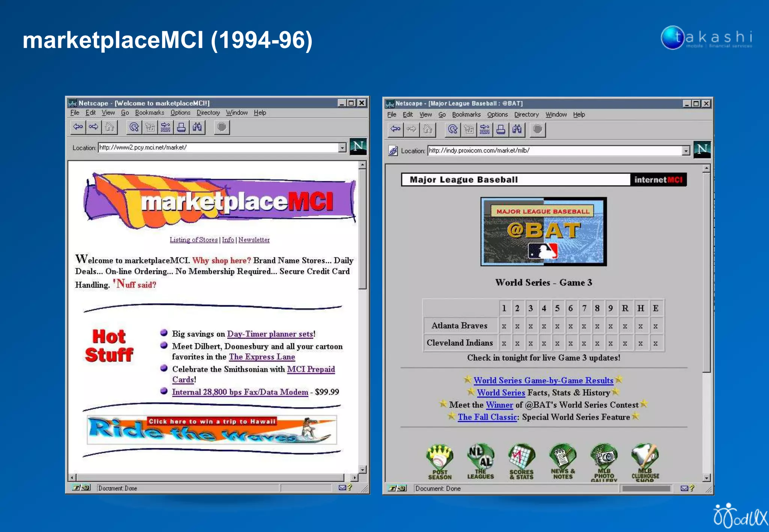Click Back arrow in Major League Baseball window
This screenshot has height=532, width=769.
395,129
